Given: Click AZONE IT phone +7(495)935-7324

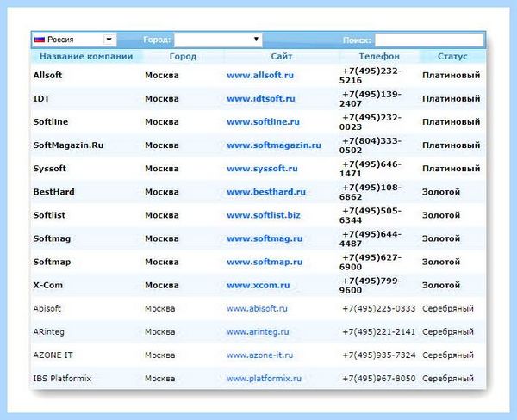Looking at the screenshot, I should [379, 355].
